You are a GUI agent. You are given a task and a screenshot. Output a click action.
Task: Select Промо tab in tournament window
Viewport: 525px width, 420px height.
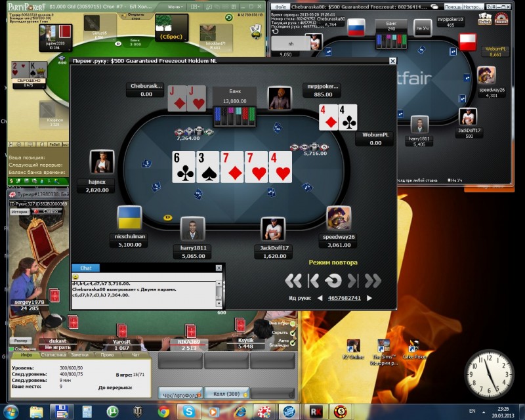[107, 354]
